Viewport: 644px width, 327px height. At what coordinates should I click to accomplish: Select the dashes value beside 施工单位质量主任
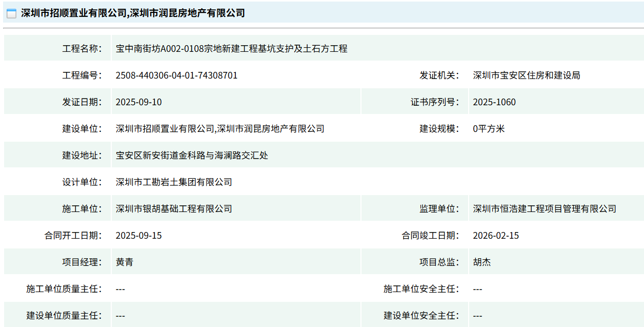pyautogui.click(x=120, y=289)
